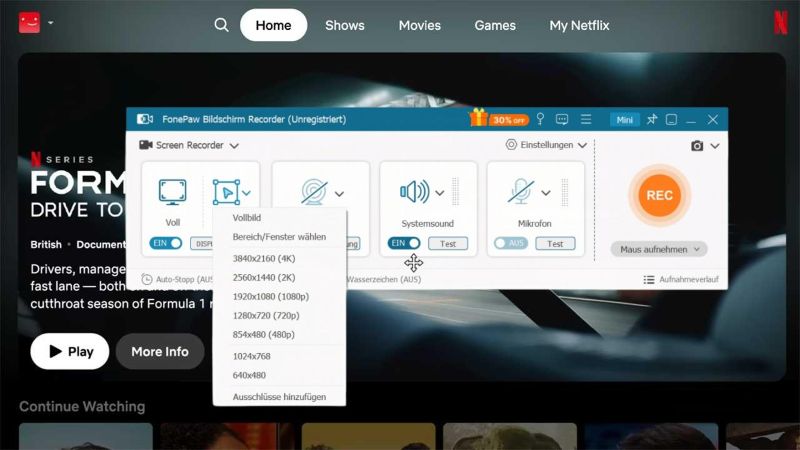Open FonePaw hamburger menu
This screenshot has width=800, height=450.
tap(586, 119)
